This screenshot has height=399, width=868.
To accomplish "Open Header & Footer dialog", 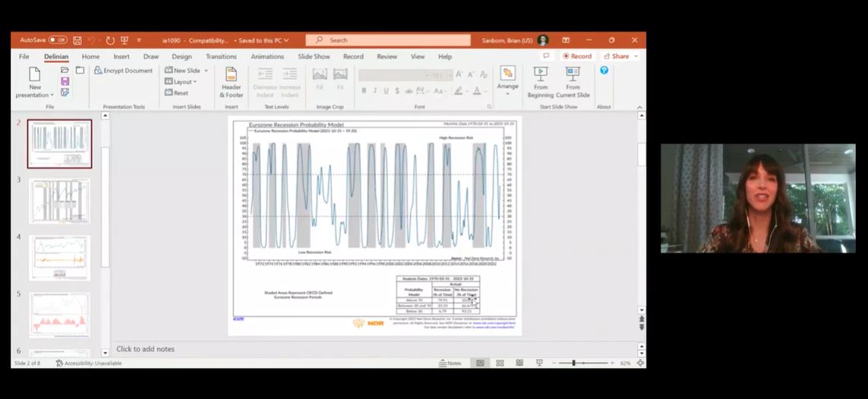I will [x=231, y=81].
